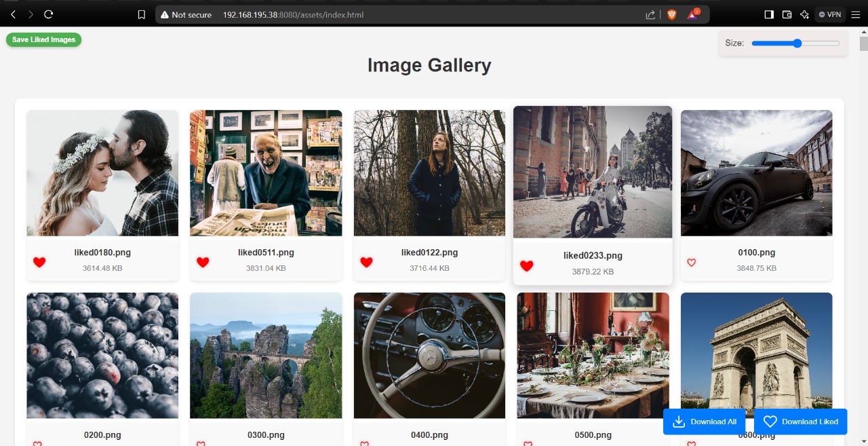
Task: Click the 0400.png file name
Action: 429,435
